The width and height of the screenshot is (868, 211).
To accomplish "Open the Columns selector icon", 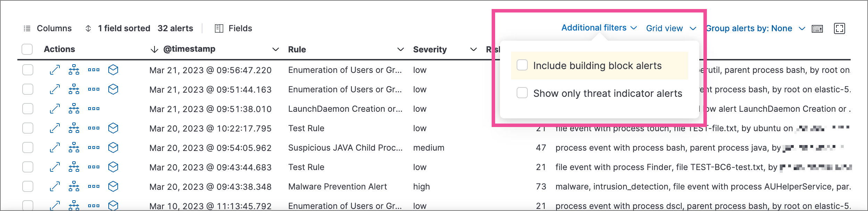I will point(27,28).
